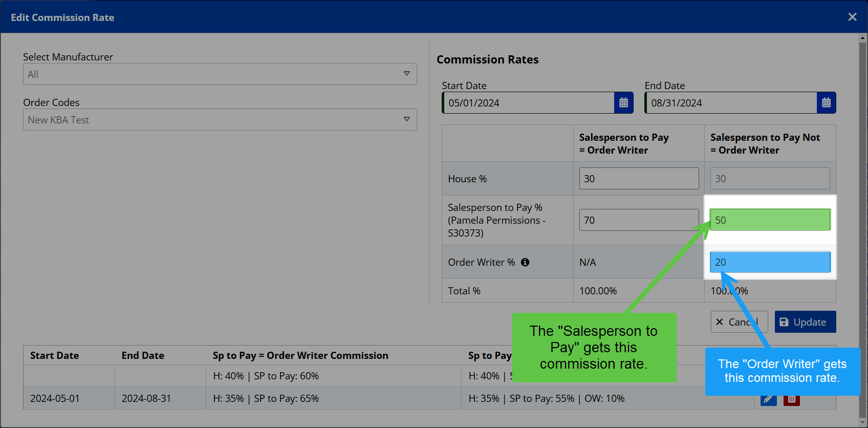Close the Edit Commission Rate dialog
Screen dimensions: 868x428
[852, 17]
